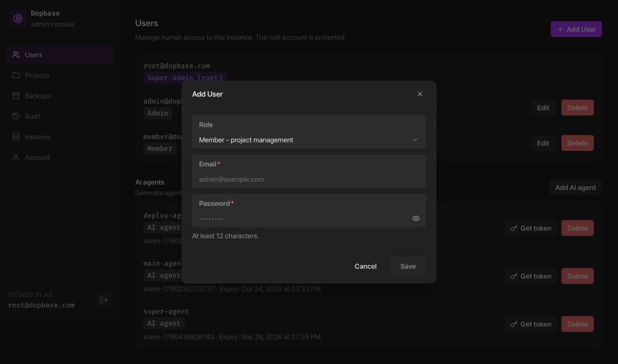Click the sign-out icon next to root@dopbase.com
Screen dimensions: 618x364
click(104, 300)
